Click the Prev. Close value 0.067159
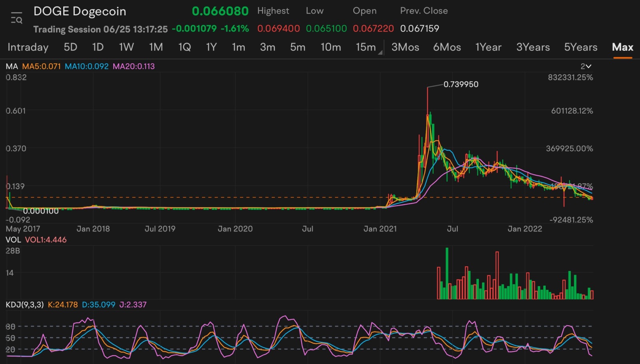This screenshot has height=364, width=640. [420, 29]
